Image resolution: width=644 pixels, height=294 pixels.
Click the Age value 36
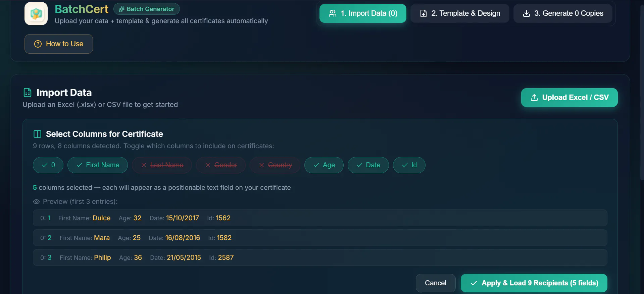[x=138, y=257]
